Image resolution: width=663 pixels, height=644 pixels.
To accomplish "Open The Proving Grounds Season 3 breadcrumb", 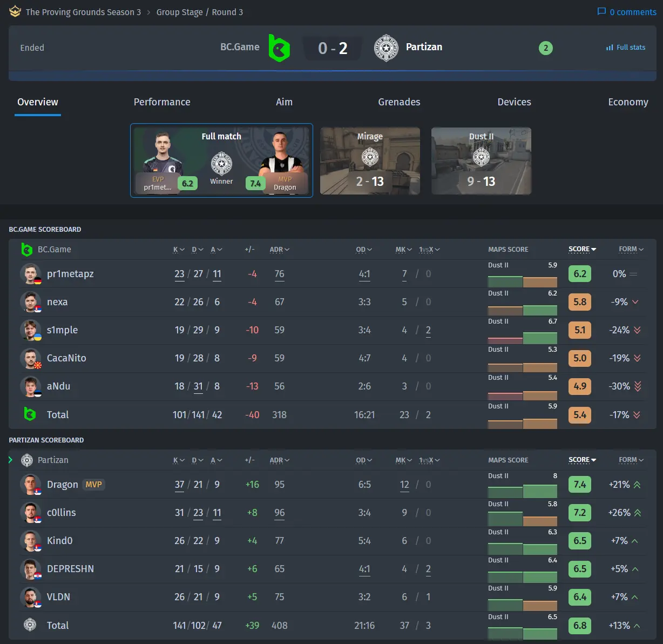I will click(x=83, y=12).
